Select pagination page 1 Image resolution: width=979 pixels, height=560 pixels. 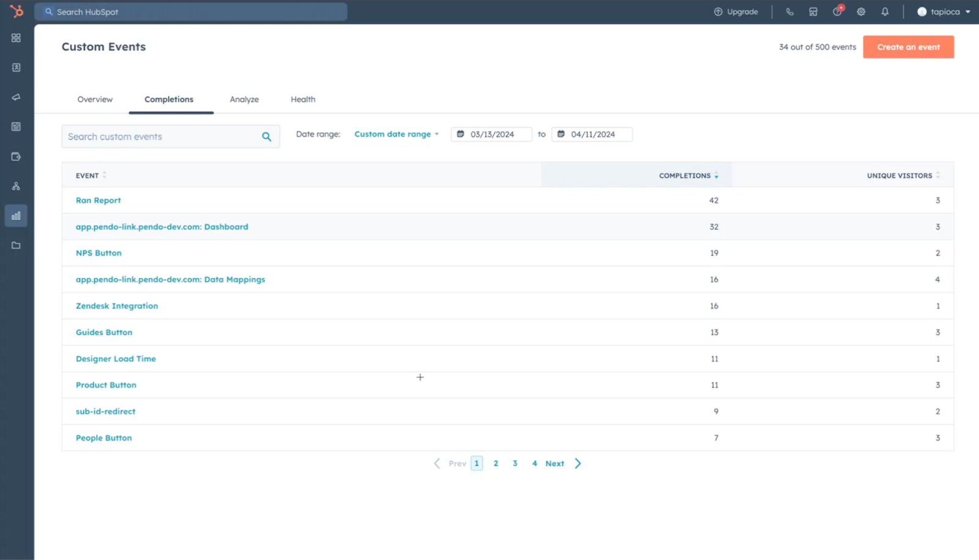pos(477,463)
